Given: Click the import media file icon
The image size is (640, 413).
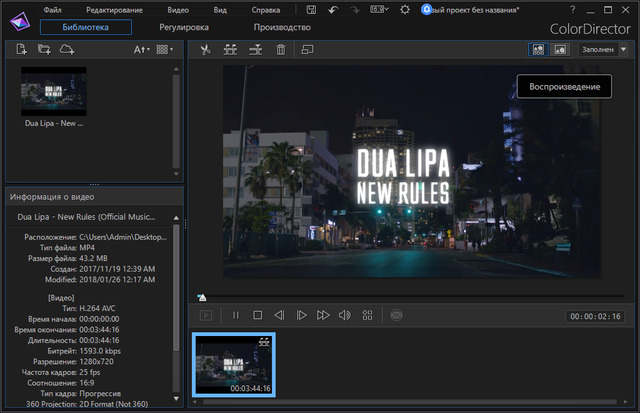Looking at the screenshot, I should tap(20, 49).
